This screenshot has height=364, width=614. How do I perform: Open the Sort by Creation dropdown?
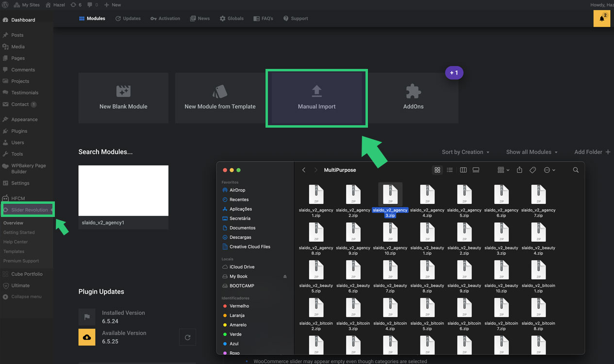(465, 152)
